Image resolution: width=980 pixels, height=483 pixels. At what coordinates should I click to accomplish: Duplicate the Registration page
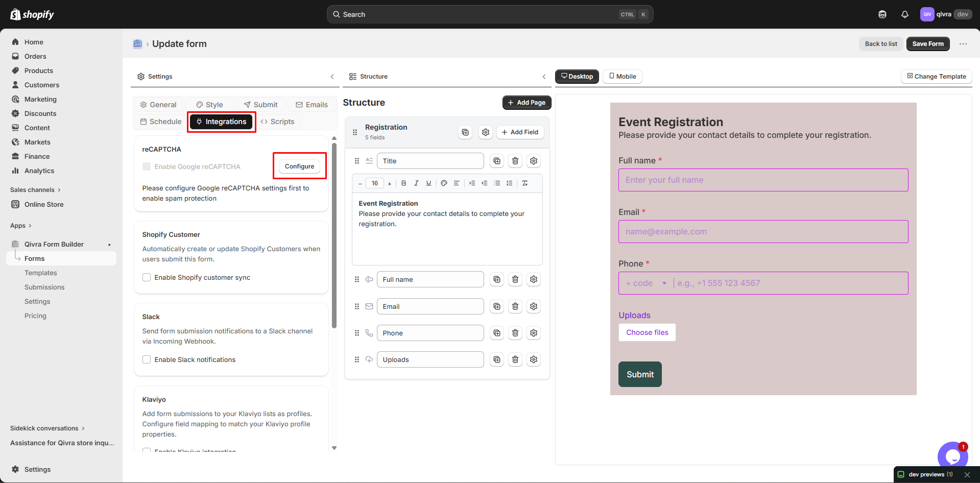(x=465, y=132)
